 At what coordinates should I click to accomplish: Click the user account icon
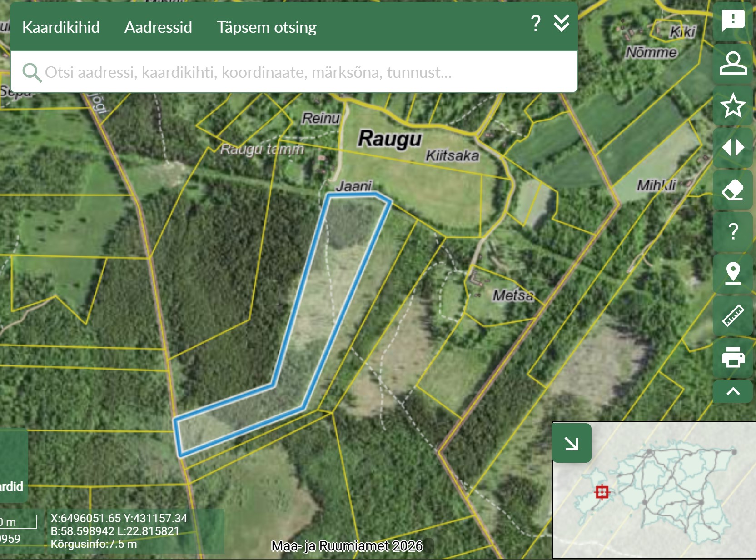coord(733,63)
